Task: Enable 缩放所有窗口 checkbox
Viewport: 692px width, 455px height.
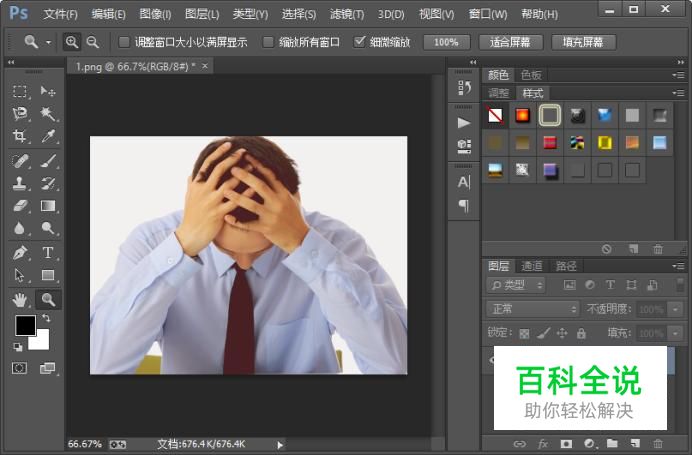Action: point(268,42)
